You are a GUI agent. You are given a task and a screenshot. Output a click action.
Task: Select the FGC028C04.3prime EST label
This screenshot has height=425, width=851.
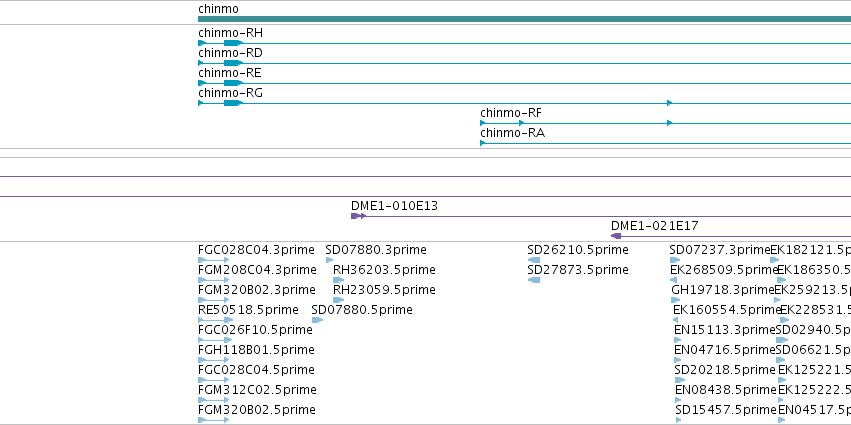click(256, 250)
